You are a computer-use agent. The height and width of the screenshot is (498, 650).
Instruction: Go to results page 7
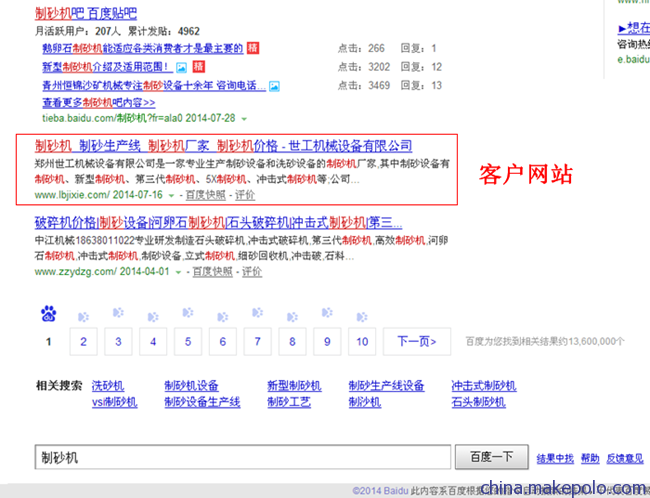coord(257,342)
